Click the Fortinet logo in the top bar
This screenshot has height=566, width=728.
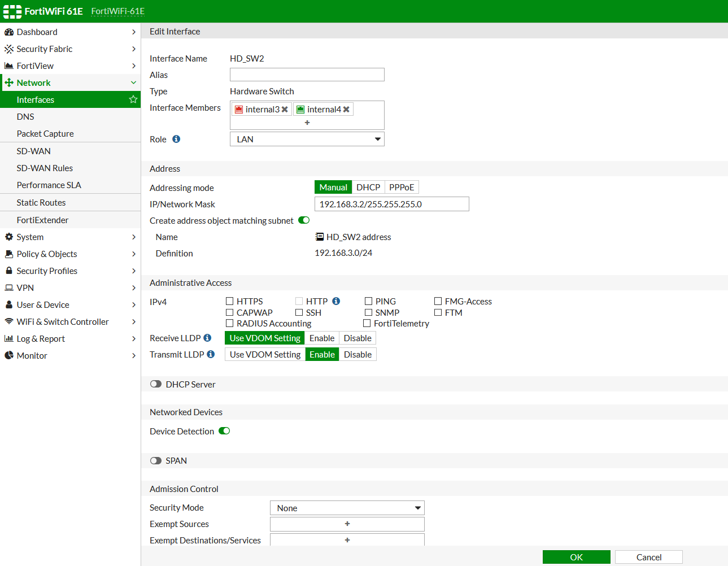[12, 11]
